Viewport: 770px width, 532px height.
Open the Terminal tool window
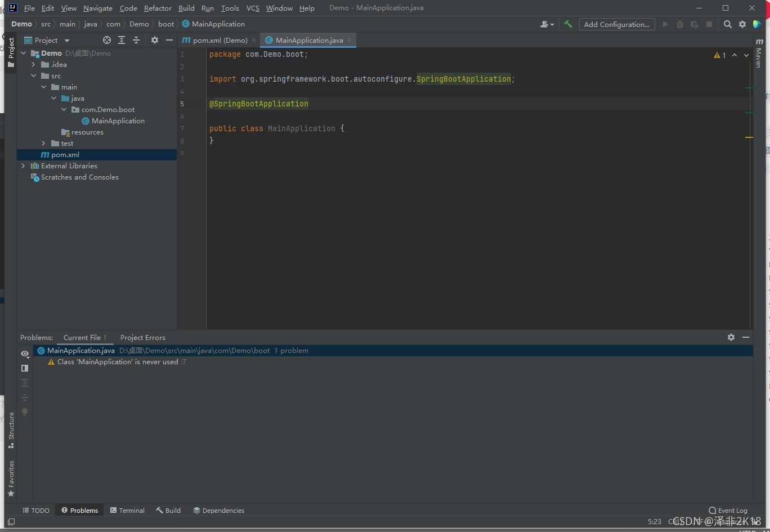pos(128,511)
